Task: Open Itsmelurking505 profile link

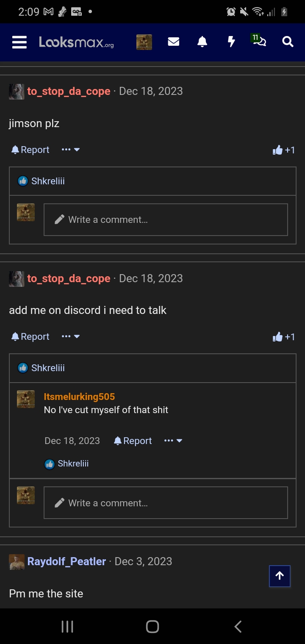Action: [x=79, y=397]
